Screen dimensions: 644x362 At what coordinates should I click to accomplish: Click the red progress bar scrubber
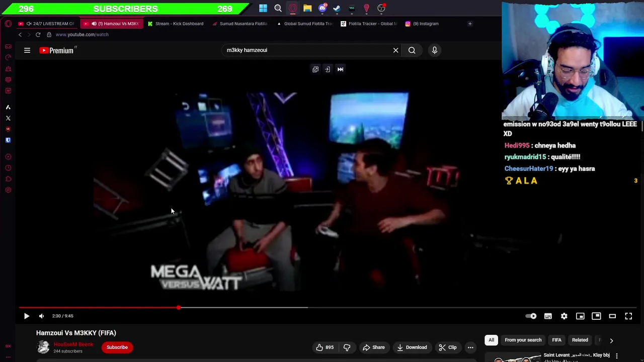pyautogui.click(x=179, y=307)
